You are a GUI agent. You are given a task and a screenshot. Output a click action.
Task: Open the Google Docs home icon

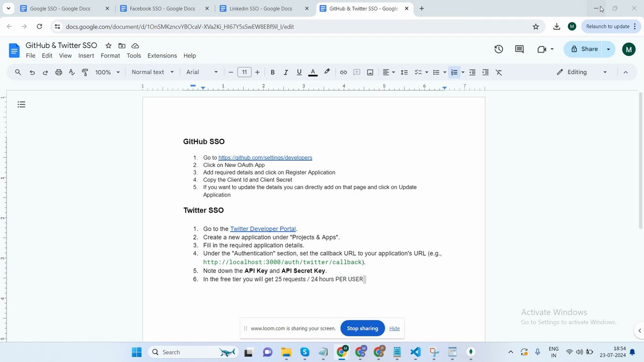[x=14, y=50]
